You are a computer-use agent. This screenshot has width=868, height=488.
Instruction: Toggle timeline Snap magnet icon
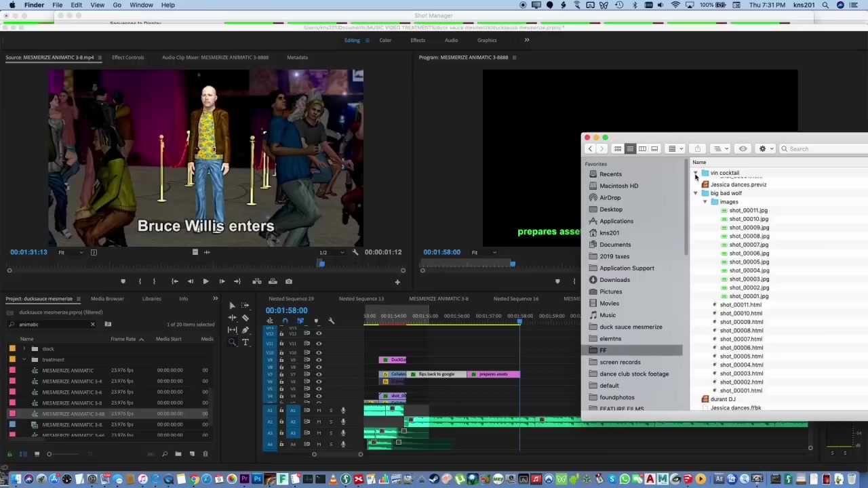tap(285, 321)
